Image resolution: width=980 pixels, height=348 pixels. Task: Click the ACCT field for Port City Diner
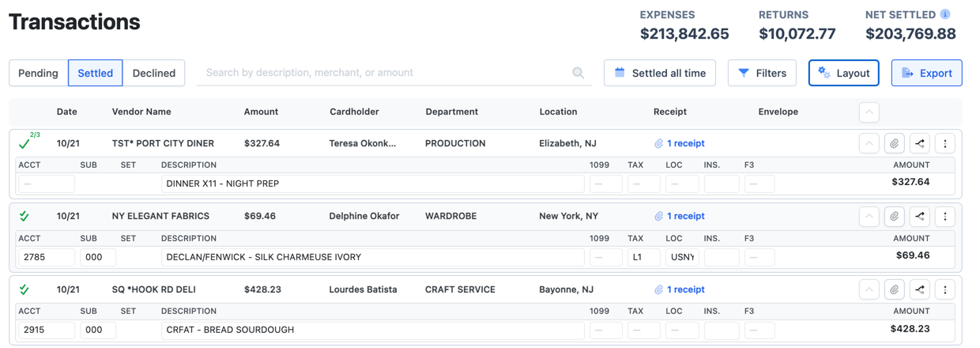(x=47, y=183)
